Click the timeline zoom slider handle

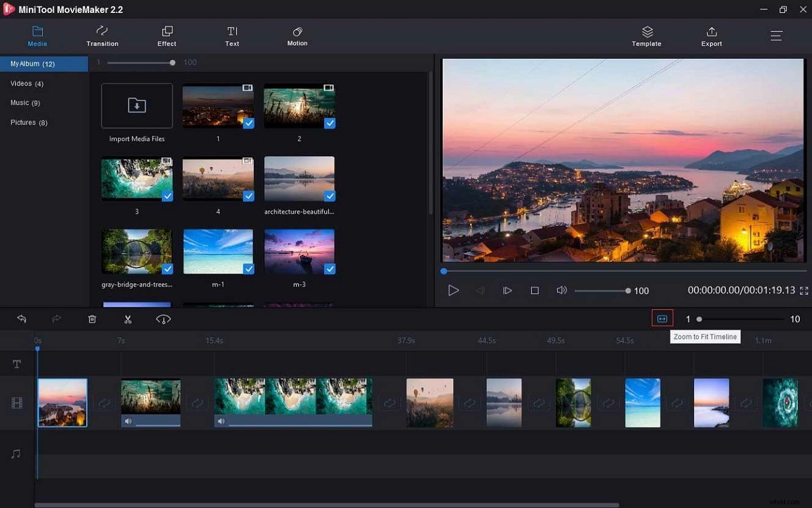click(x=698, y=319)
